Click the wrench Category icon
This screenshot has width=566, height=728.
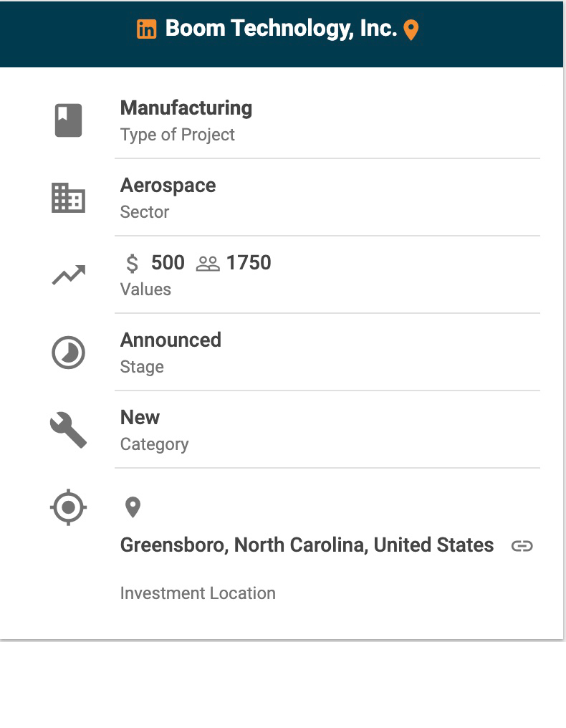[x=69, y=431]
